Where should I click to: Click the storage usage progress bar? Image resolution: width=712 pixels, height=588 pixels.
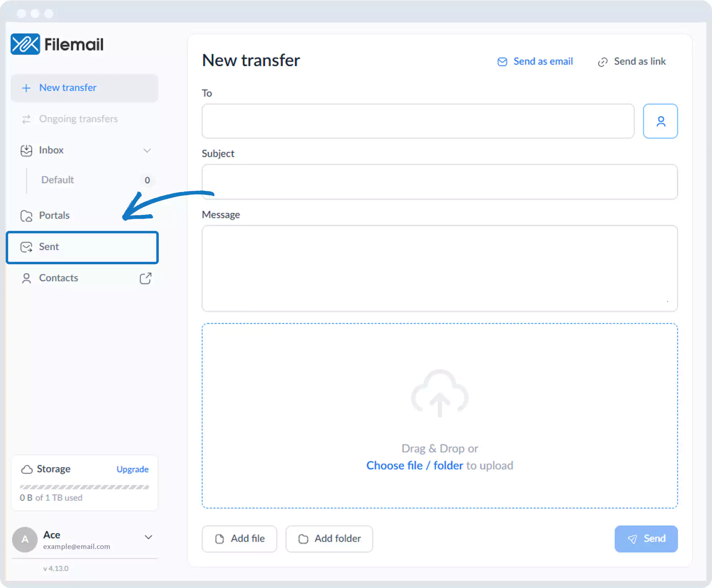84,487
